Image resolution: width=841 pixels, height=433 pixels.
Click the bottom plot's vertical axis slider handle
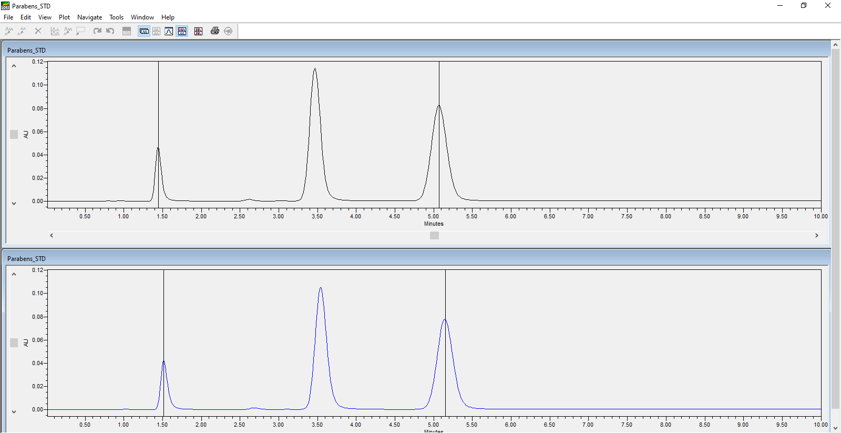[x=14, y=343]
